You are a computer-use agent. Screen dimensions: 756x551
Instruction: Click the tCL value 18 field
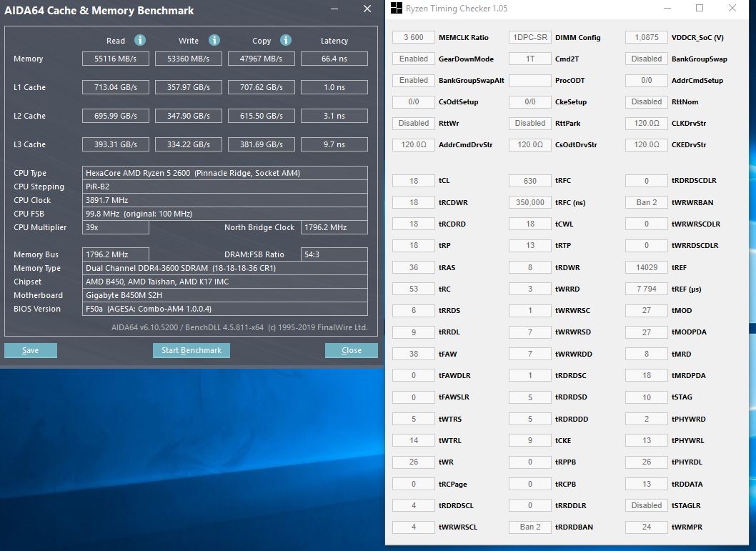click(x=414, y=181)
